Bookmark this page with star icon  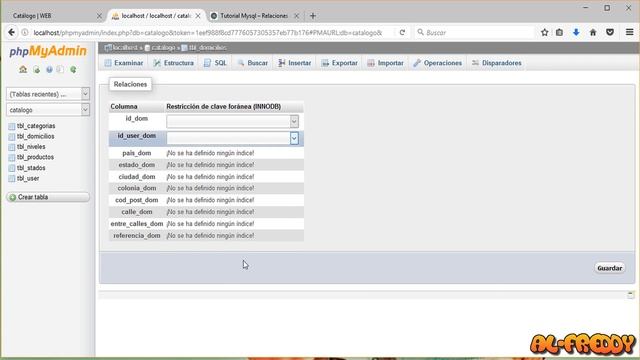(544, 32)
